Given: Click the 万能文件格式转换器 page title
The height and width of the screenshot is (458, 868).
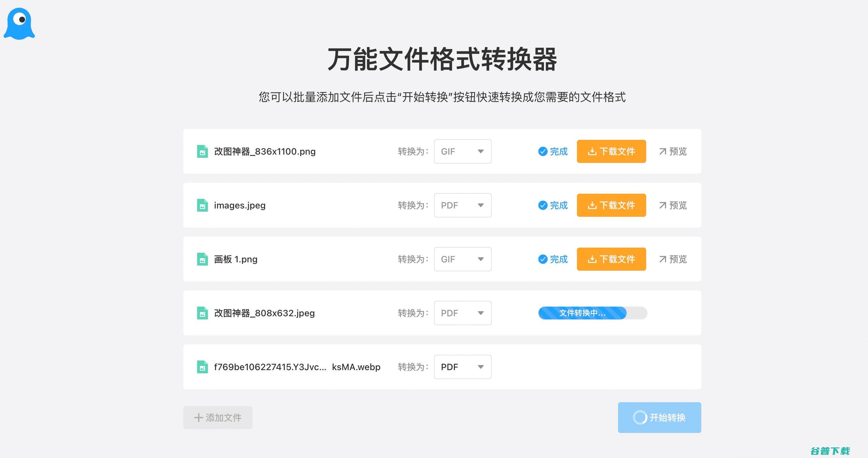Looking at the screenshot, I should click(442, 59).
